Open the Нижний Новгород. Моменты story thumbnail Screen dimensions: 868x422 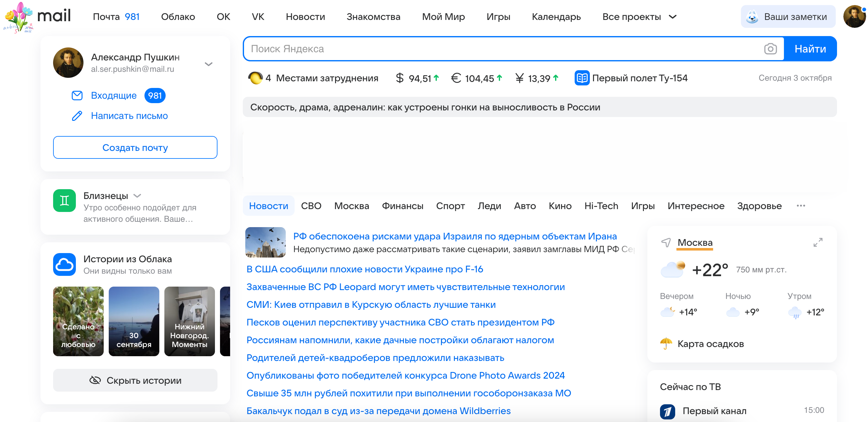189,321
